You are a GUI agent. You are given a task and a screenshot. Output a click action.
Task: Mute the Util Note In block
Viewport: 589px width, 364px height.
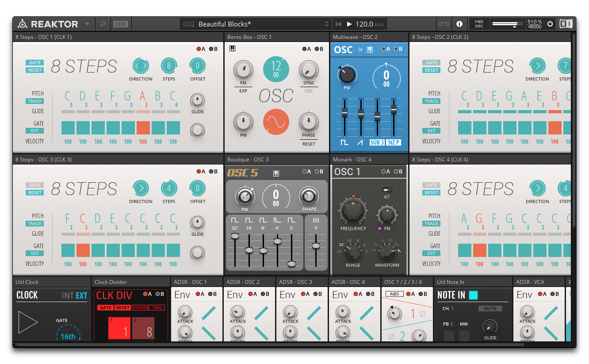pos(490,309)
